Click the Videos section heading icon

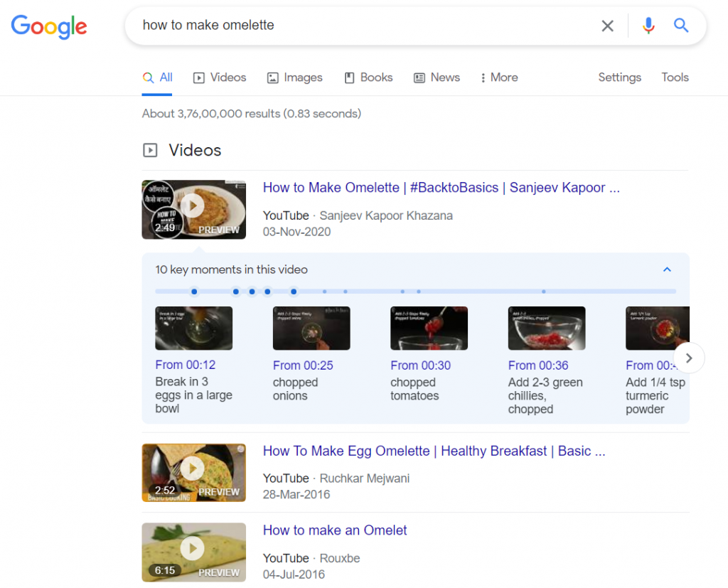[150, 151]
